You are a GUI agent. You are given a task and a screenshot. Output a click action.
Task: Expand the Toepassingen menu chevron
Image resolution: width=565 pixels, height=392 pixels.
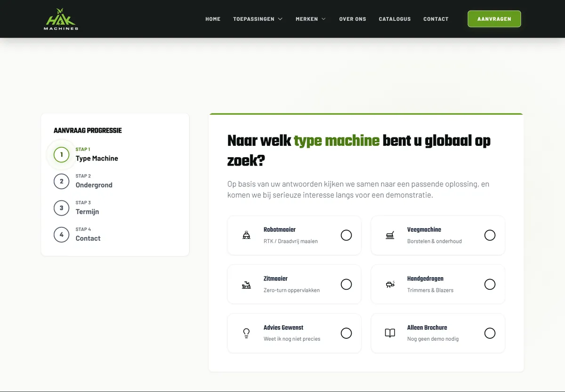point(280,19)
